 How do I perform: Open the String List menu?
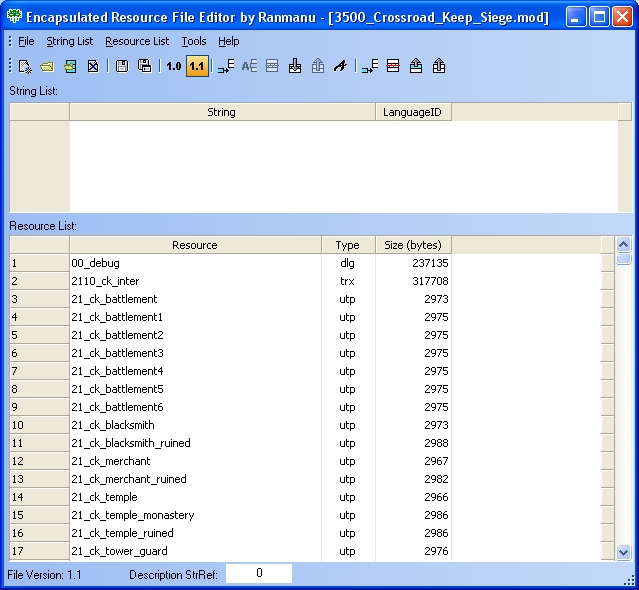[x=70, y=41]
